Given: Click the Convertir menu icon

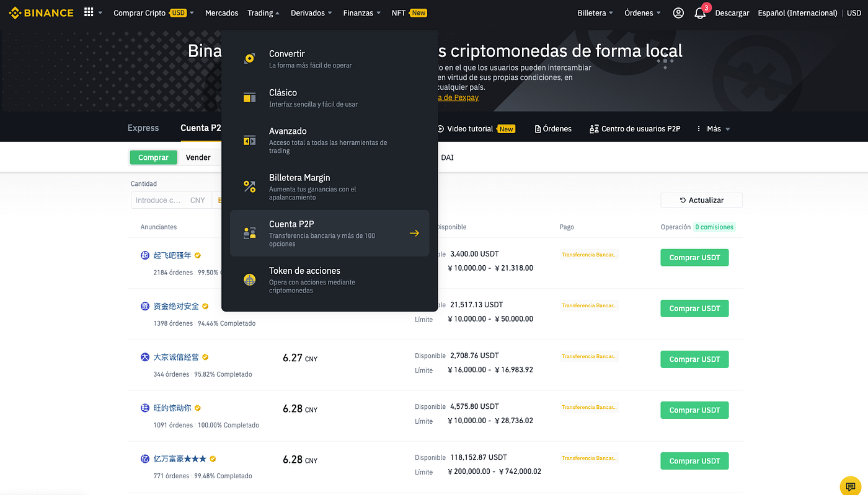Looking at the screenshot, I should (x=250, y=58).
